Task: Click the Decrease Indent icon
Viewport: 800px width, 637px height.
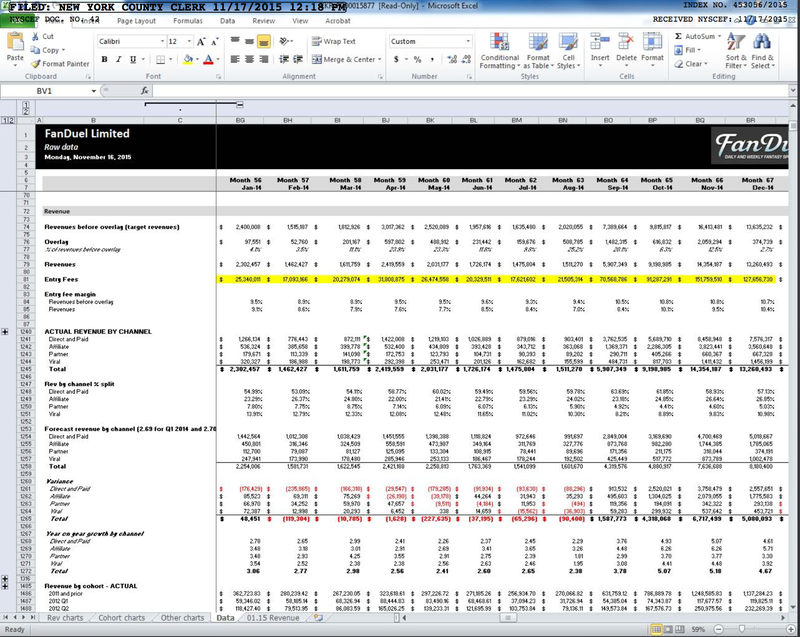Action: coord(284,59)
